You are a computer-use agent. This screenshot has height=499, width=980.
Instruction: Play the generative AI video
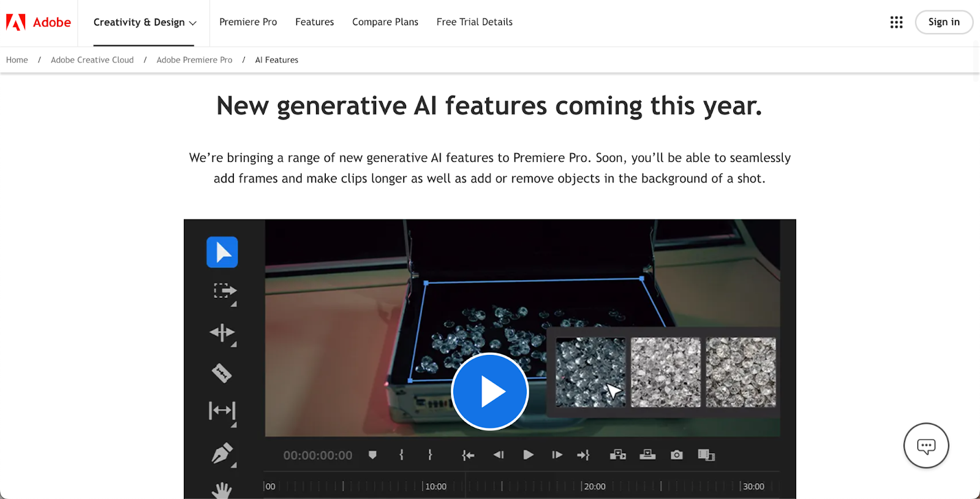point(490,391)
